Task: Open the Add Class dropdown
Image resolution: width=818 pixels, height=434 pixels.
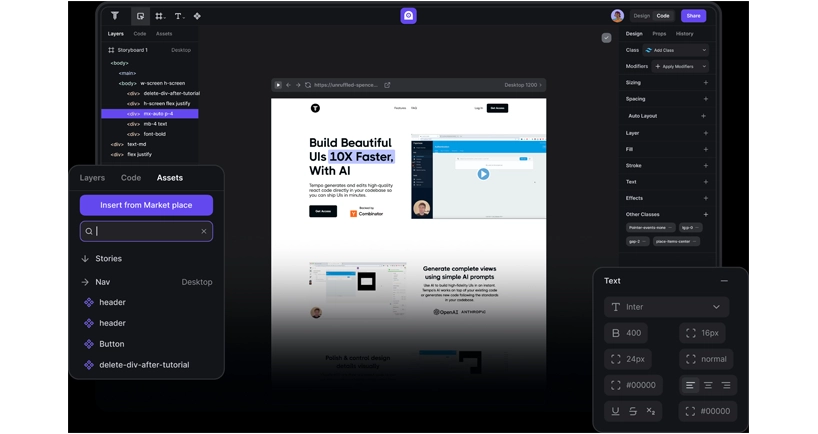Action: point(676,50)
